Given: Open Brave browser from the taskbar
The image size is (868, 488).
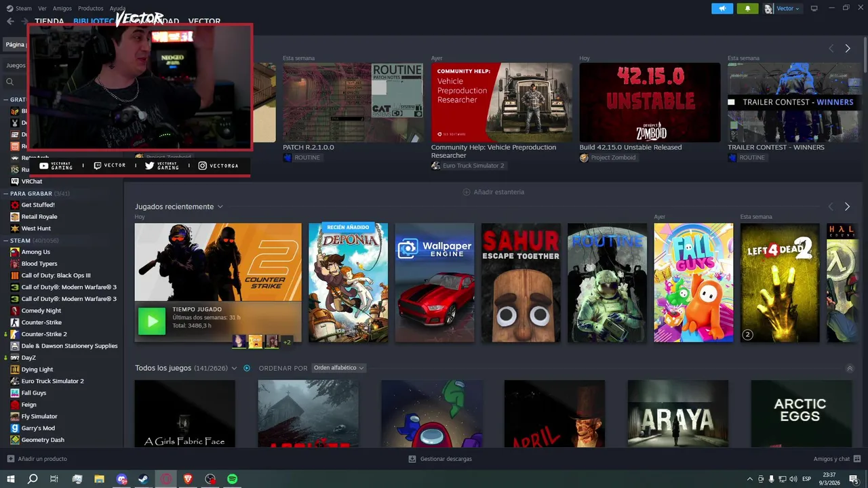Looking at the screenshot, I should pyautogui.click(x=188, y=479).
